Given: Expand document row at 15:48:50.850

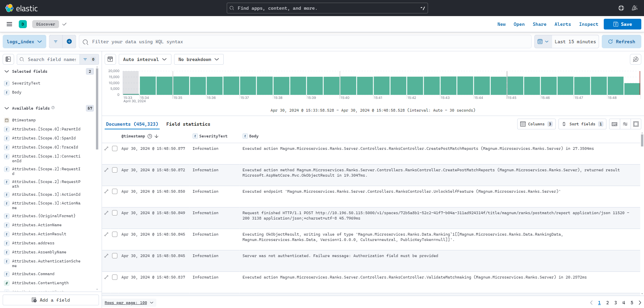Looking at the screenshot, I should coord(106,191).
